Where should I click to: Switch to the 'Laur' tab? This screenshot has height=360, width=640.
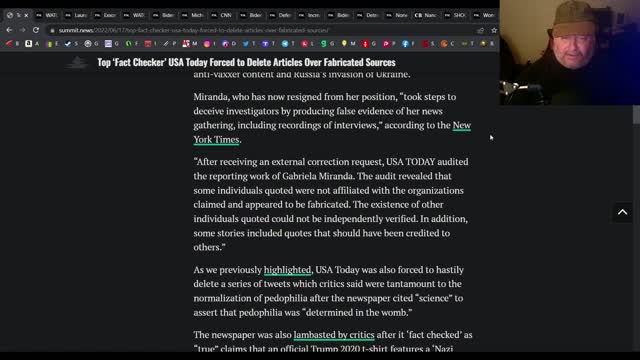click(x=76, y=15)
